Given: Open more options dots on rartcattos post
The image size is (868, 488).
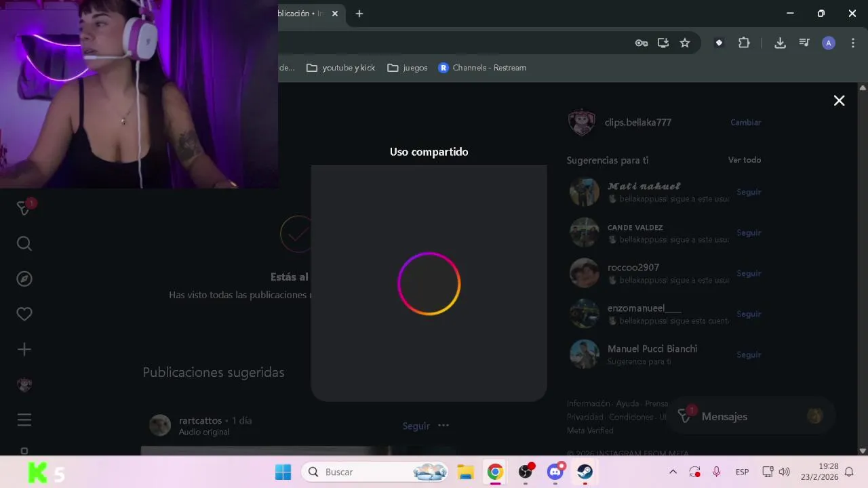Looking at the screenshot, I should 443,426.
